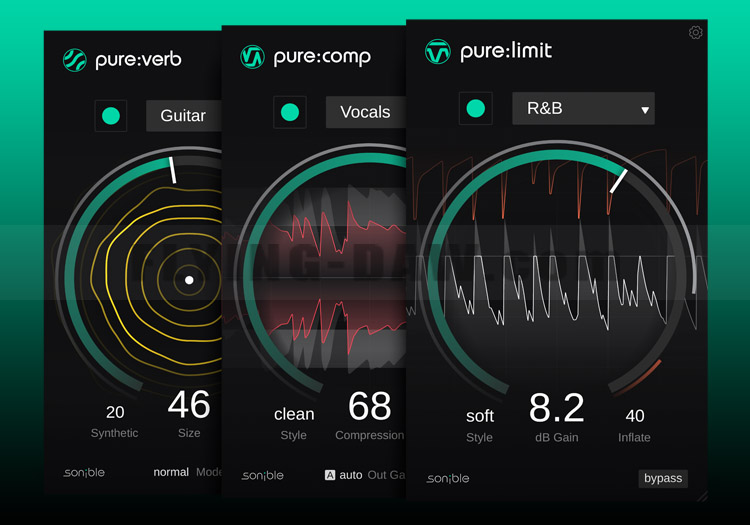Click the 20 Synthetic value in pure:verb
Image resolution: width=750 pixels, height=525 pixels.
coord(115,412)
